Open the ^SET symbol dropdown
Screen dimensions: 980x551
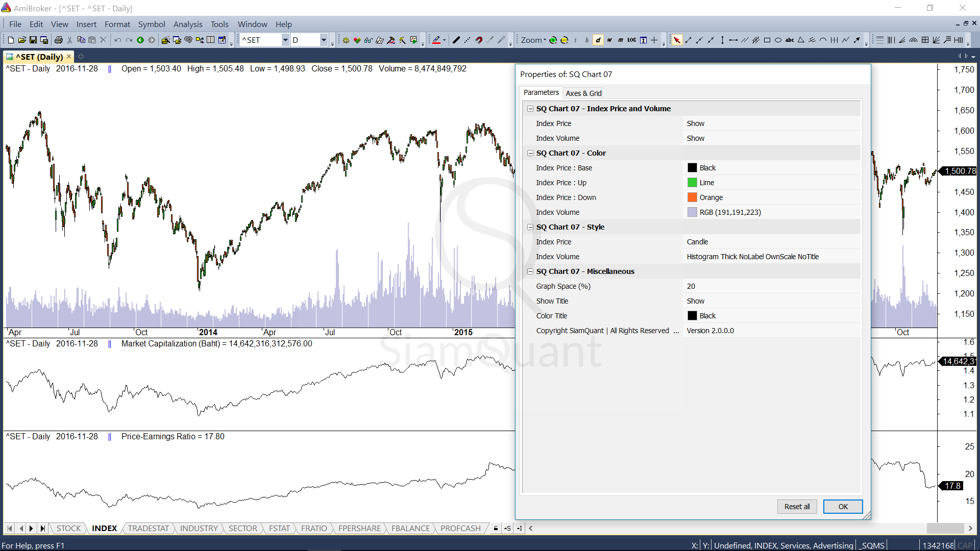pyautogui.click(x=285, y=40)
